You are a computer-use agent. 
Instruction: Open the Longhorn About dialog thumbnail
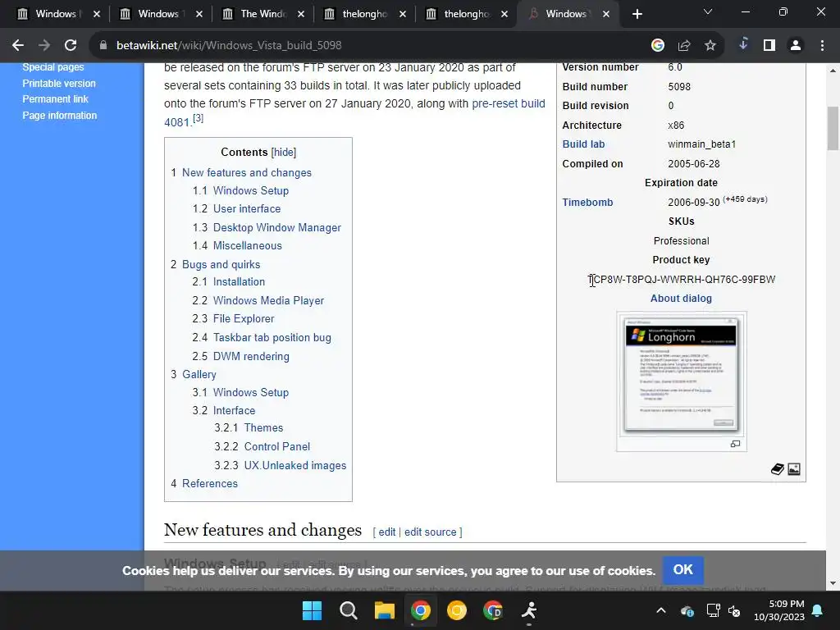[682, 374]
